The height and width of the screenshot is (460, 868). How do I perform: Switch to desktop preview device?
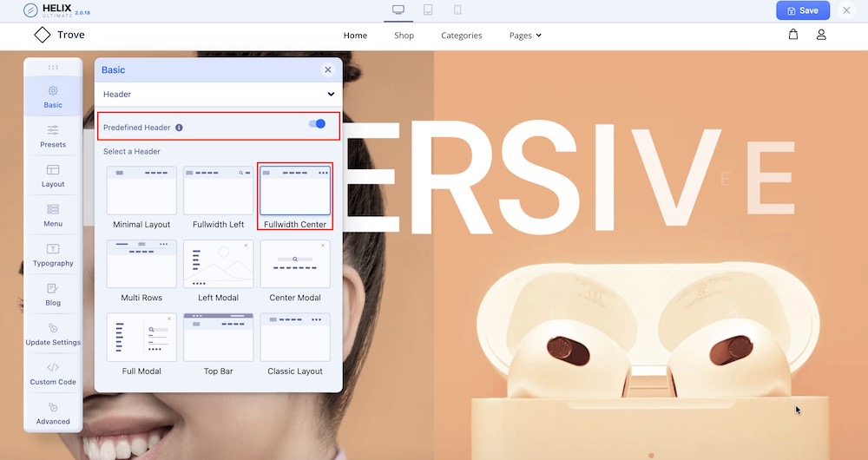tap(398, 10)
